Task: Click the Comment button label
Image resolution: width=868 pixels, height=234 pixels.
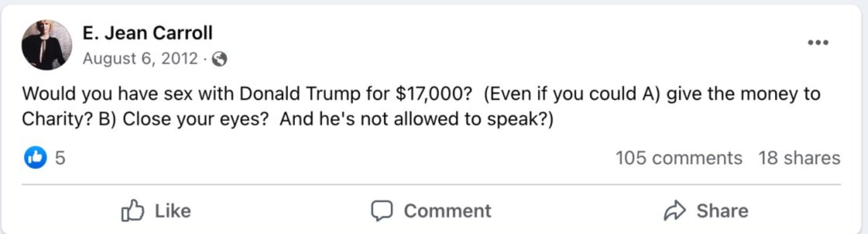Action: tap(448, 211)
